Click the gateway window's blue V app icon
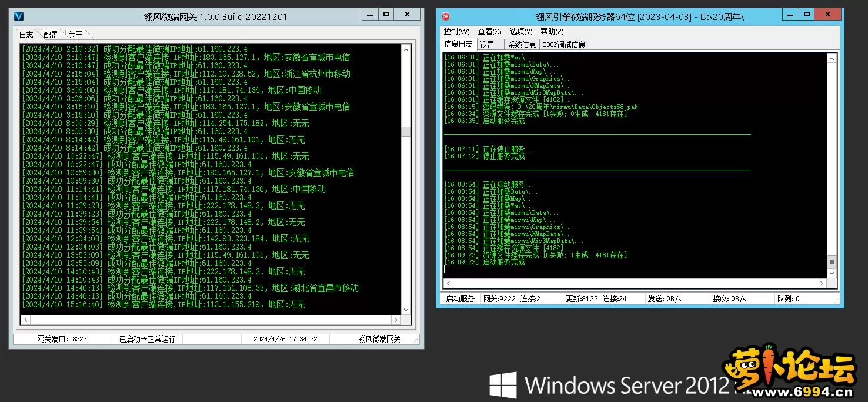This screenshot has height=402, width=868. click(19, 16)
